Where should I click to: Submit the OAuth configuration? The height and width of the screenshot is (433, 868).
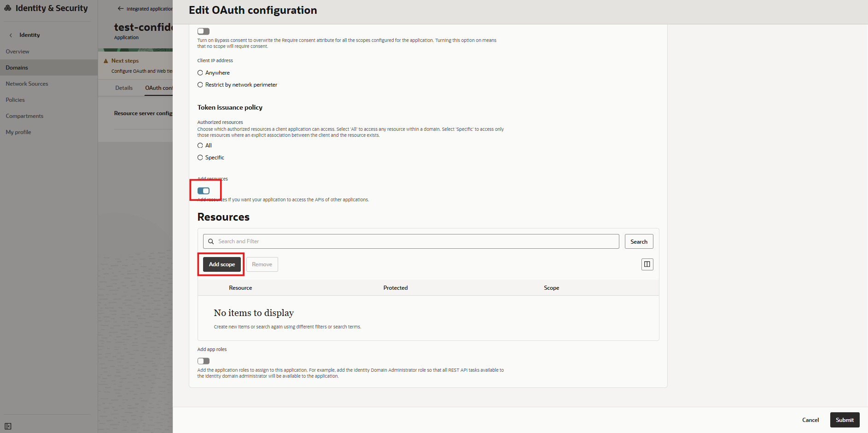coord(845,420)
